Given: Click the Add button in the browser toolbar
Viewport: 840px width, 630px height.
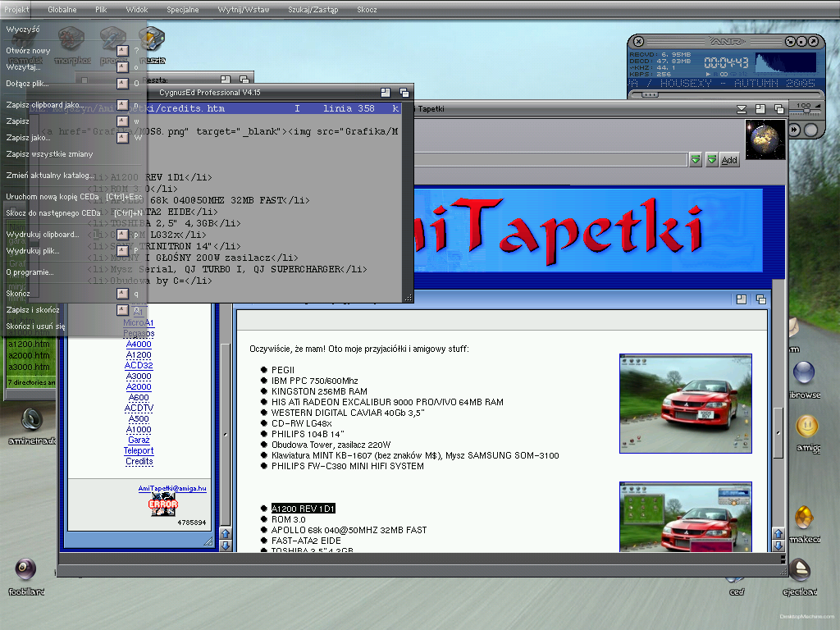Looking at the screenshot, I should [x=729, y=160].
